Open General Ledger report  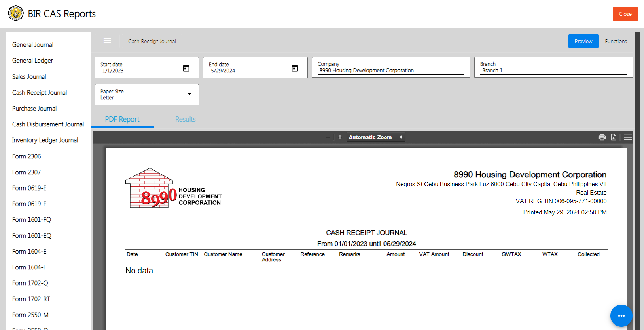(32, 61)
